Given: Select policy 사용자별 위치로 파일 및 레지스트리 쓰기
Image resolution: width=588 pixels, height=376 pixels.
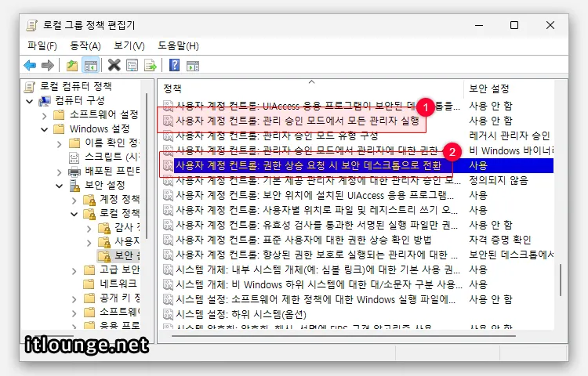Looking at the screenshot, I should coord(317,210).
